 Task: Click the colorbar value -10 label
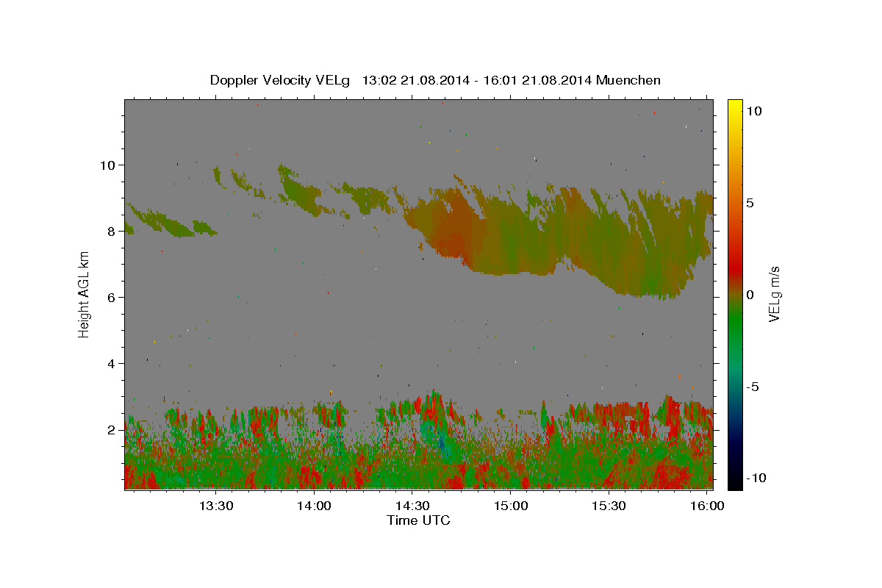(x=756, y=478)
